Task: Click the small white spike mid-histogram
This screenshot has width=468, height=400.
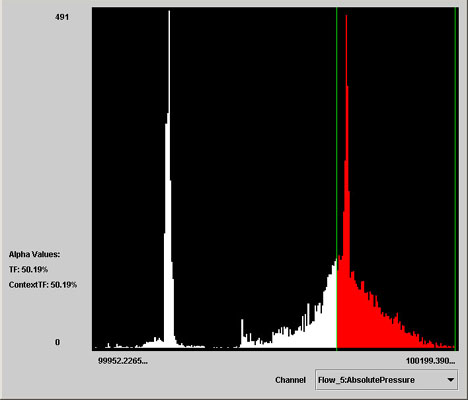Action: pyautogui.click(x=242, y=333)
